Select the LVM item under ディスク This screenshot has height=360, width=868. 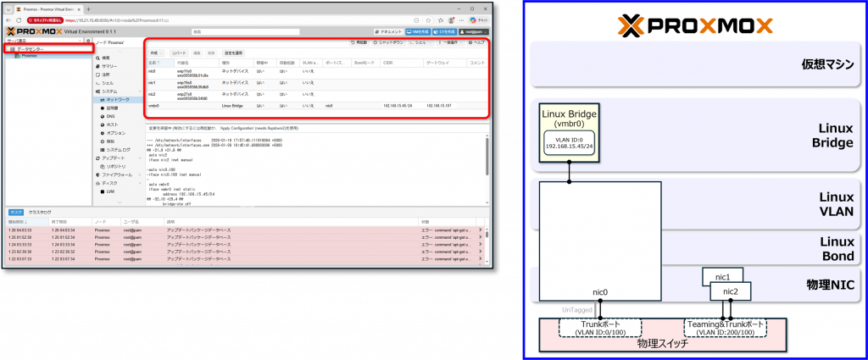click(x=109, y=191)
